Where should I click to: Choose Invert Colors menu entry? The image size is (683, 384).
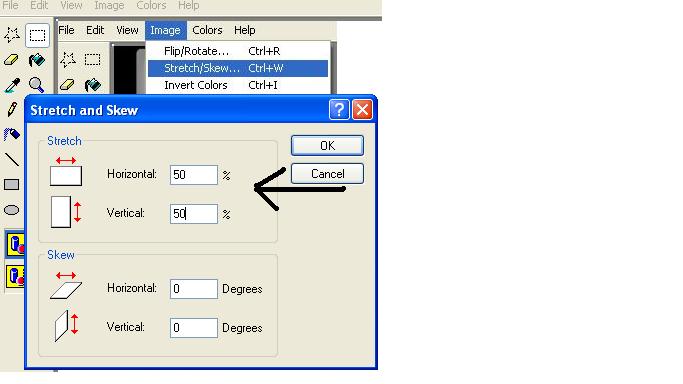[238, 85]
